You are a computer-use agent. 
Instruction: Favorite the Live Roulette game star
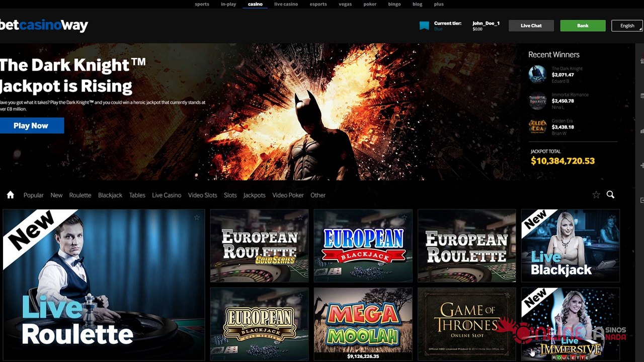[x=197, y=218]
